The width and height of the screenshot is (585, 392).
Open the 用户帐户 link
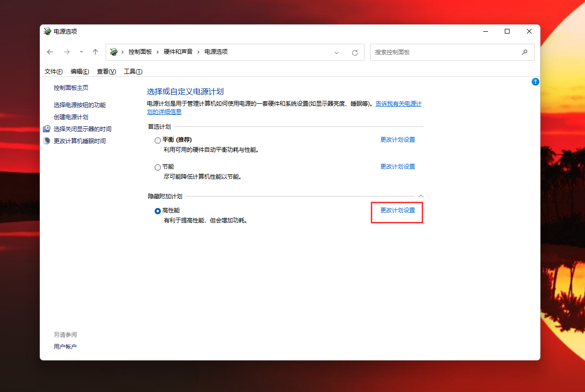(x=65, y=346)
